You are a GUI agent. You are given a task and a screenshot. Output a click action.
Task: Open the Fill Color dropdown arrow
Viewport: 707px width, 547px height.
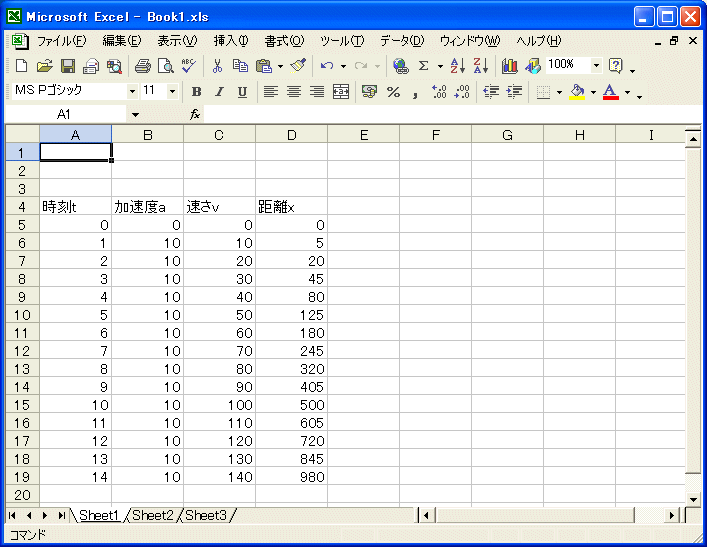[593, 92]
